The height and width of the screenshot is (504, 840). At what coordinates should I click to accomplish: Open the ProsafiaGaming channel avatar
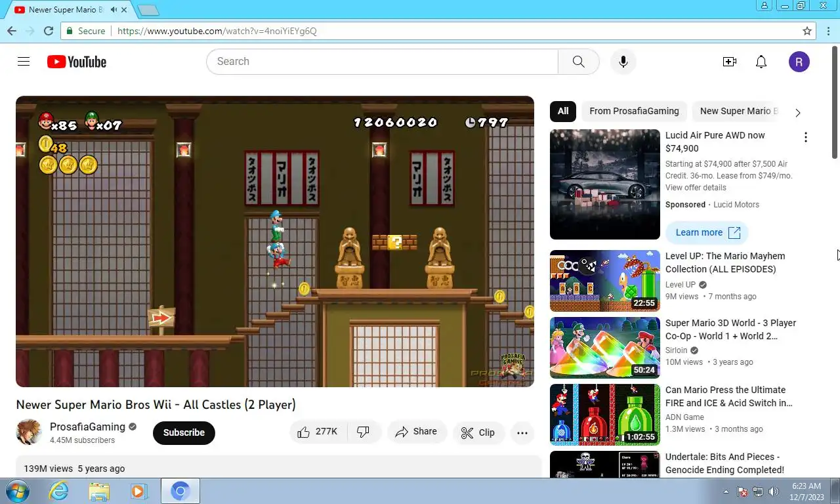coord(29,432)
